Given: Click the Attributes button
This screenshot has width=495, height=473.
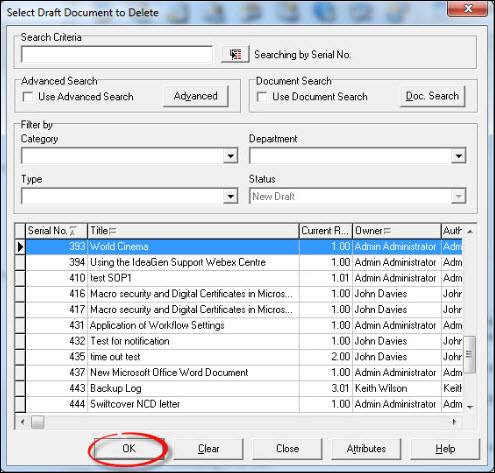Looking at the screenshot, I should click(366, 449).
